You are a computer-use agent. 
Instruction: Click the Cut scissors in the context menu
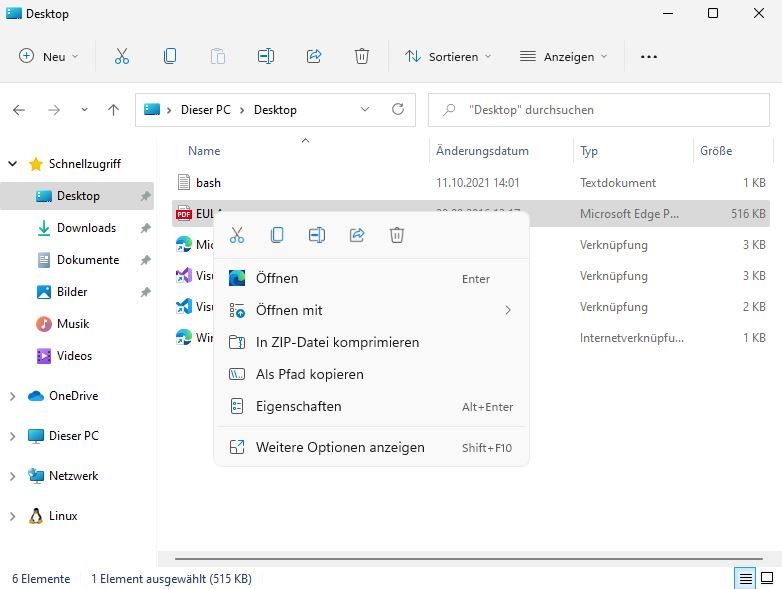[x=237, y=235]
